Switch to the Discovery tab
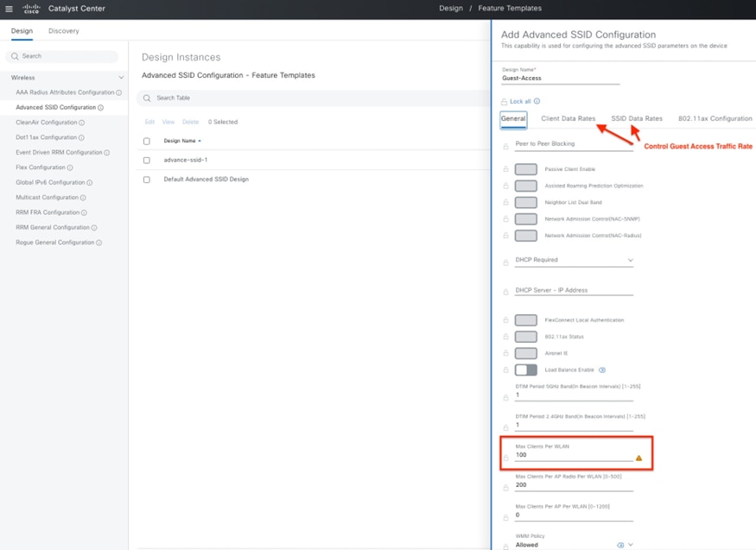This screenshot has height=550, width=756. point(62,30)
